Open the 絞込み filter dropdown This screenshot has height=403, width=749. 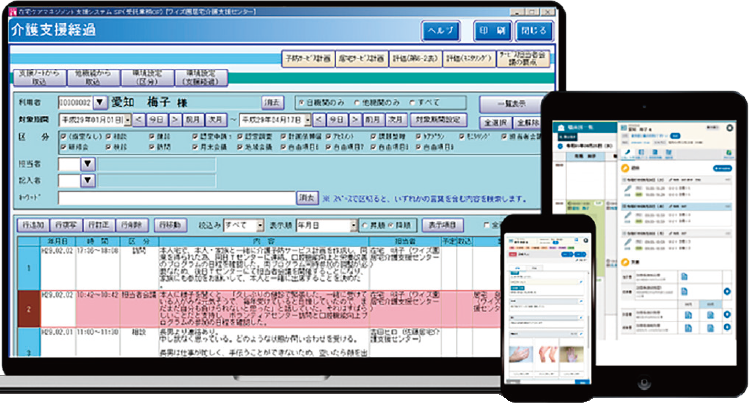(x=260, y=225)
